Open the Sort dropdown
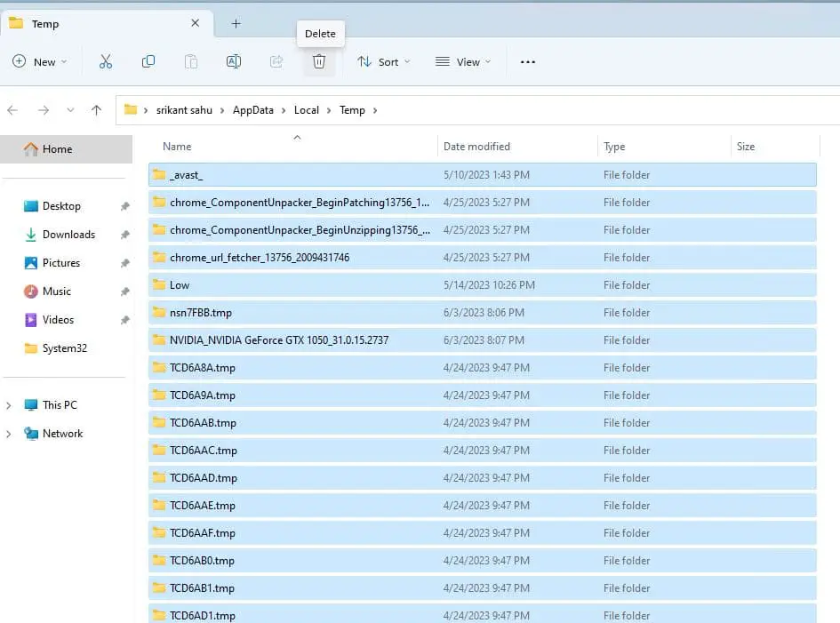This screenshot has height=623, width=840. 384,61
